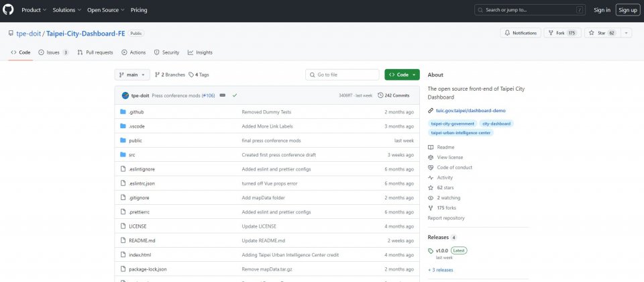Click the repository icon beside tpe-doit

pyautogui.click(x=11, y=34)
